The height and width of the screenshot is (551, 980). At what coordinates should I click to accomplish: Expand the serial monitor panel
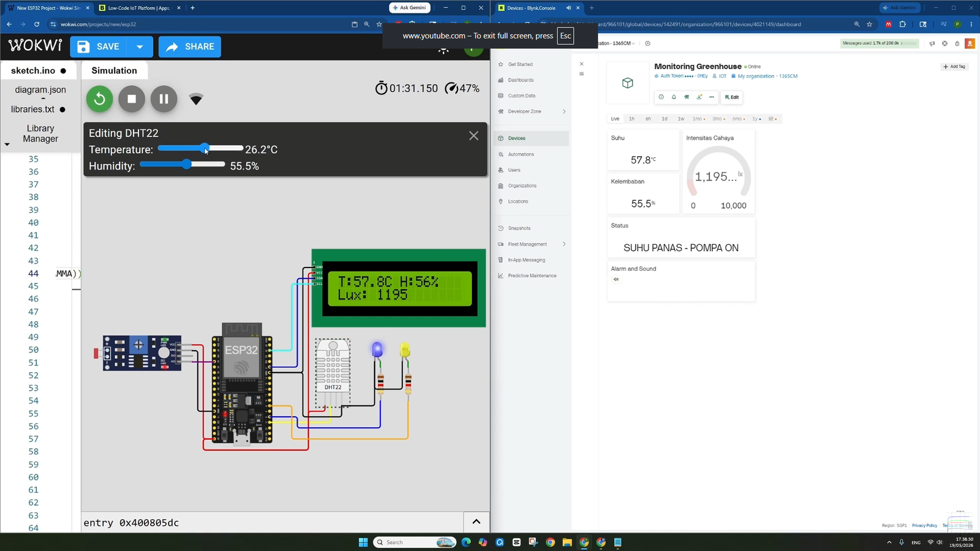click(476, 522)
